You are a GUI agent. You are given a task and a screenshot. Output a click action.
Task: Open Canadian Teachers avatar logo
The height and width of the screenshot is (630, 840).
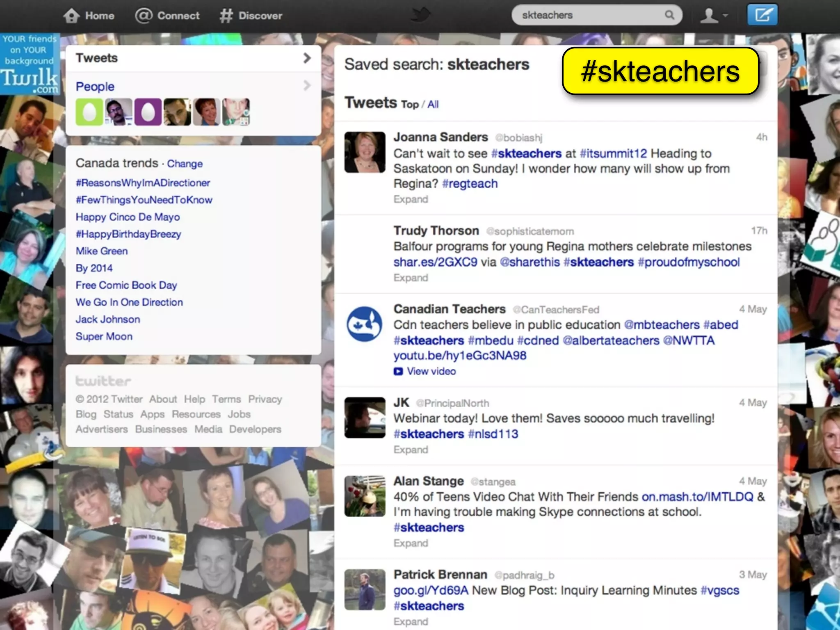[x=365, y=324]
